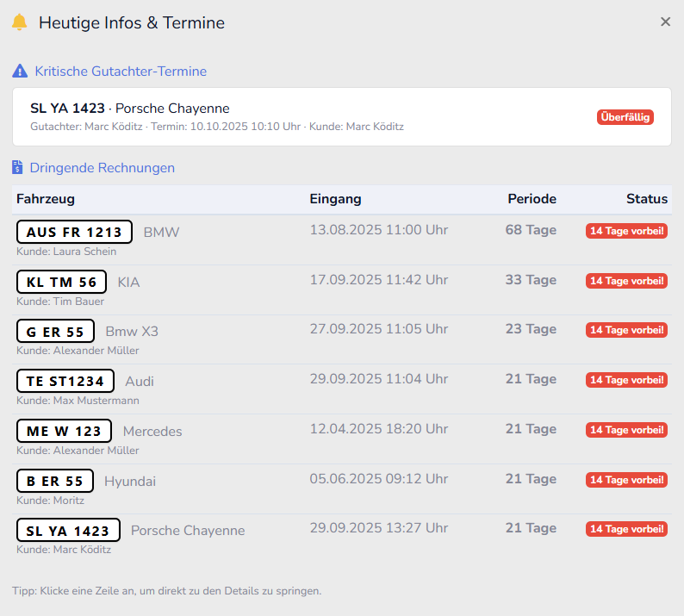
Task: Click the invoice icon beside Dringende Rechnungen
Action: 18,168
